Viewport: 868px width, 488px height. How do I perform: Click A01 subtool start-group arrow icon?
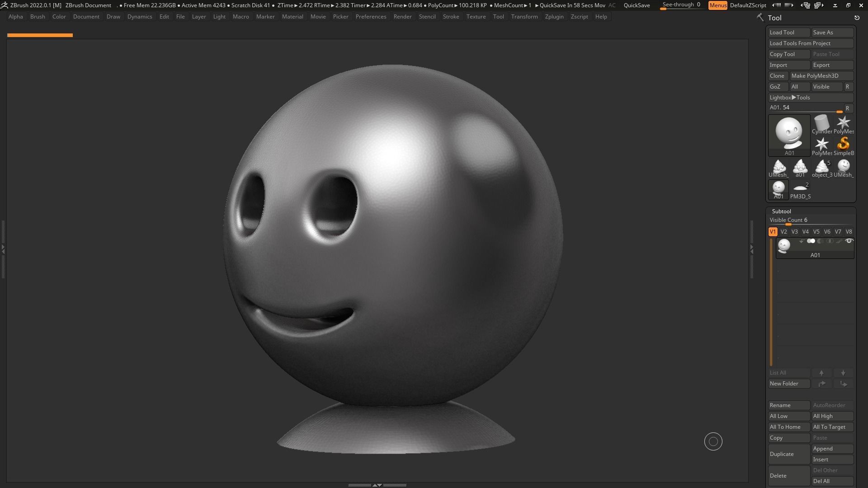coord(801,241)
